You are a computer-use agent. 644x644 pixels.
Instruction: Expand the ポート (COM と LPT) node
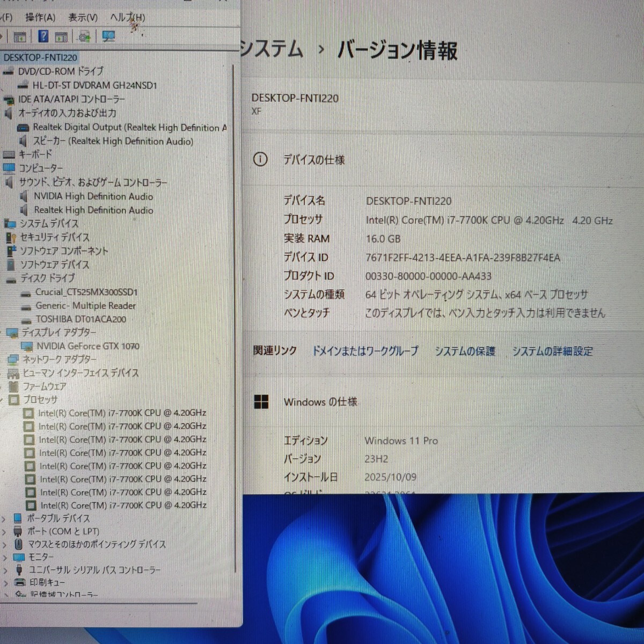click(4, 532)
